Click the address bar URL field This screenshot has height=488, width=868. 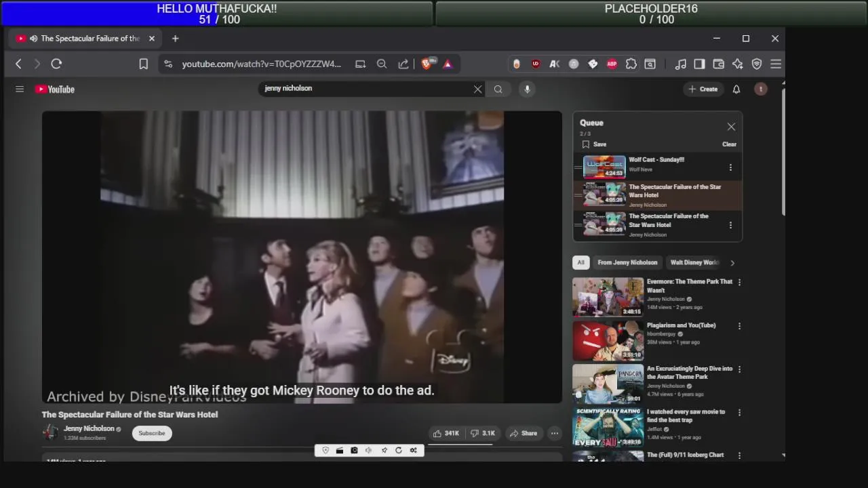tap(262, 64)
